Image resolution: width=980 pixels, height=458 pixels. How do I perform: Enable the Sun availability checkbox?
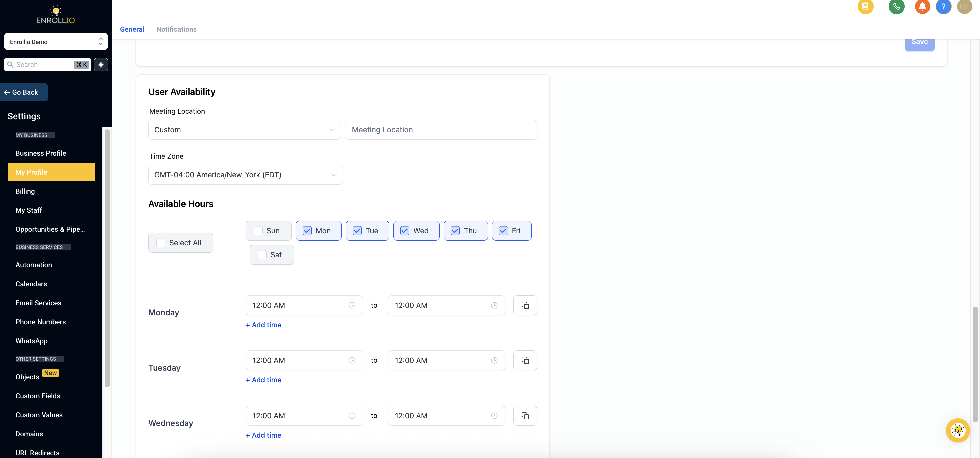[258, 231]
